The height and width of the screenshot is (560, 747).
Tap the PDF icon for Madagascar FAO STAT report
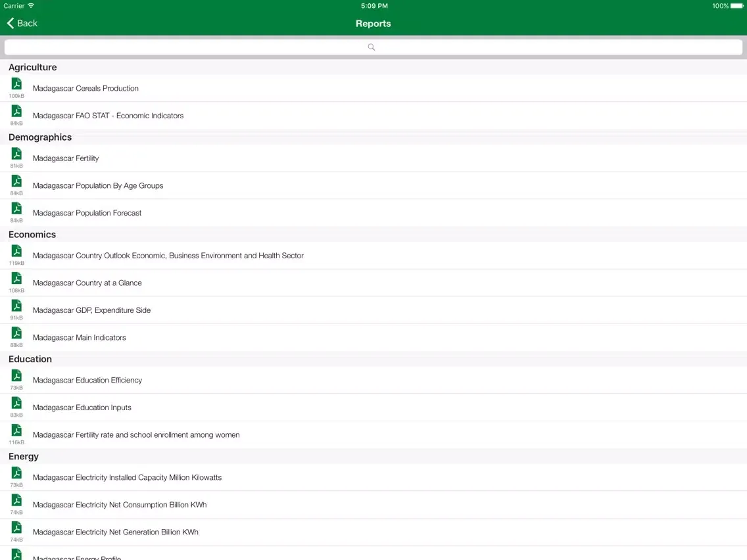coord(16,111)
